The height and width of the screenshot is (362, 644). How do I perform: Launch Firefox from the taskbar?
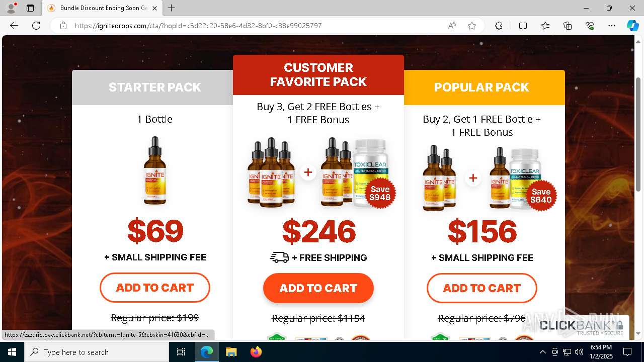click(x=256, y=352)
